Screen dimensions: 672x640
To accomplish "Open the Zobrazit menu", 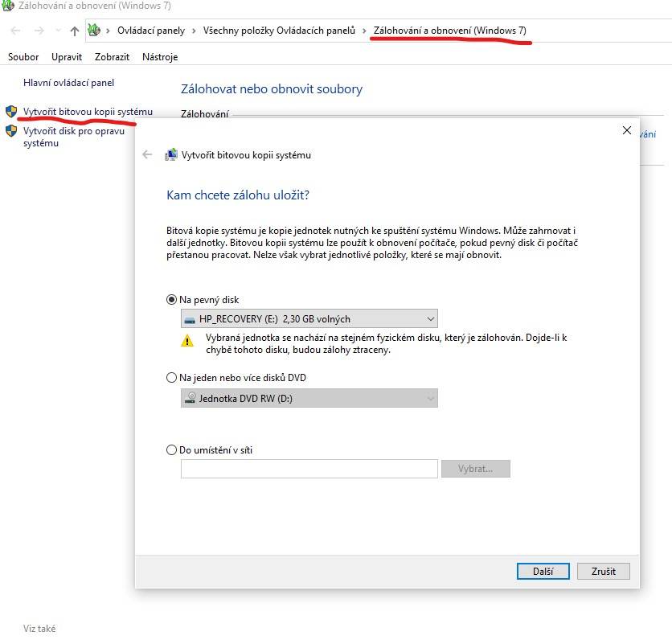I will (112, 57).
